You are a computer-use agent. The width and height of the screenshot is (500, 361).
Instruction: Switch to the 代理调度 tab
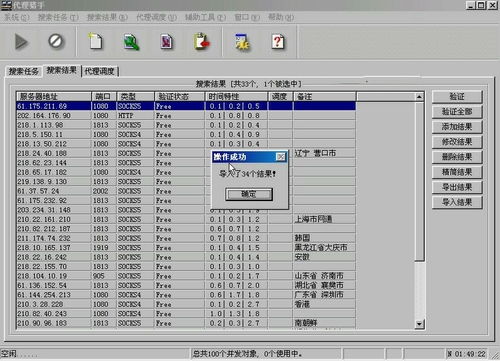(100, 71)
